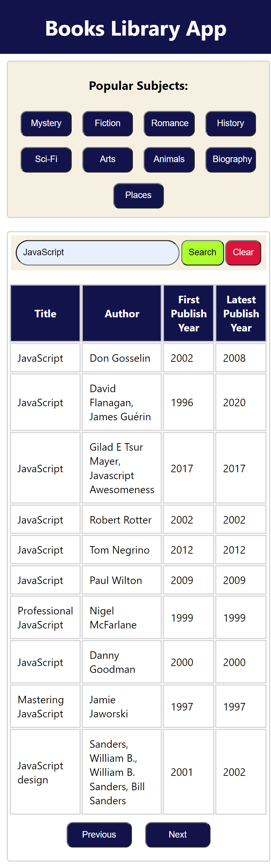Click the Author column header
This screenshot has width=271, height=868.
coord(121,313)
